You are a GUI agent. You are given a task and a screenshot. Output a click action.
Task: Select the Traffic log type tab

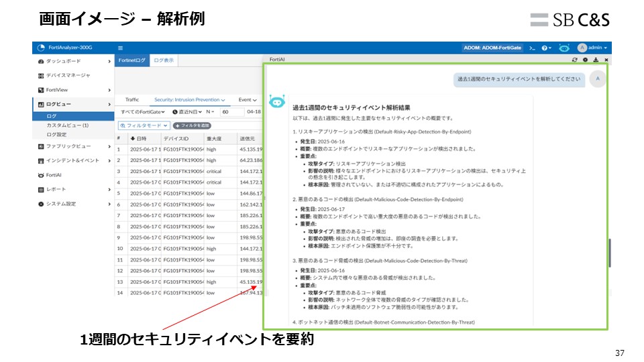coord(132,100)
